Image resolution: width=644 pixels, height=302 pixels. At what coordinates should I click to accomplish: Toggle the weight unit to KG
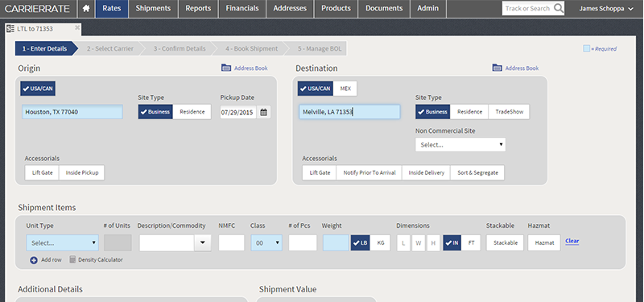380,243
